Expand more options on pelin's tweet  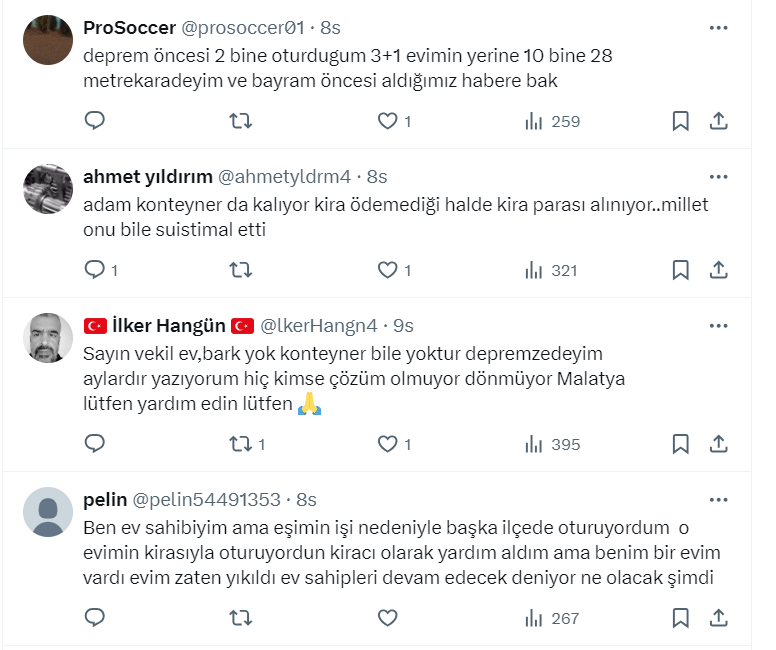click(718, 499)
